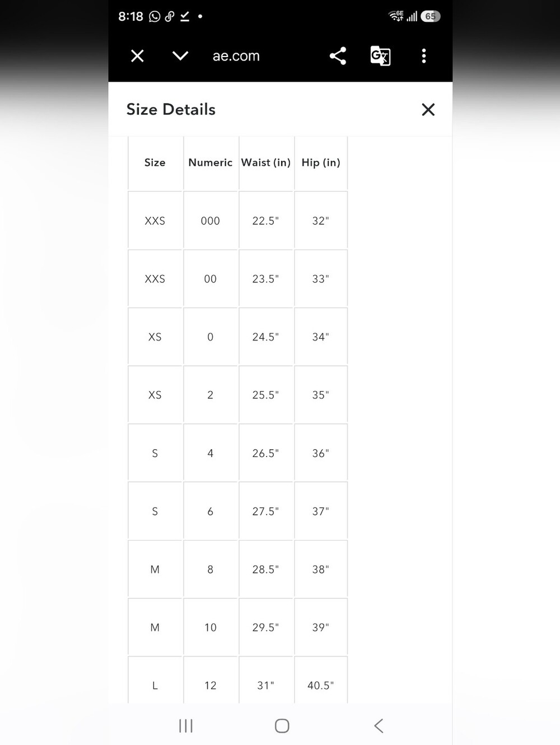
Task: Select the Hip (in) column header
Action: [x=321, y=162]
